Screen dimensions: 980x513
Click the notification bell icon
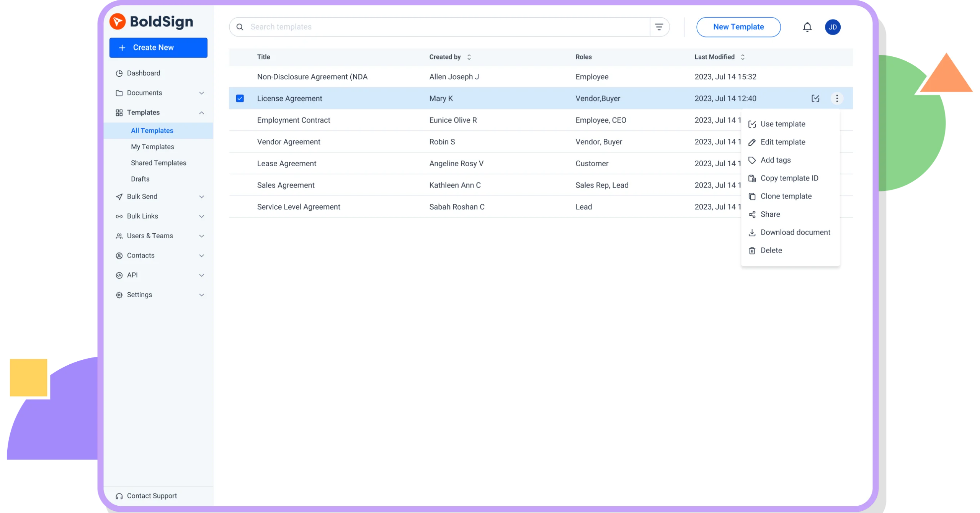coord(807,27)
